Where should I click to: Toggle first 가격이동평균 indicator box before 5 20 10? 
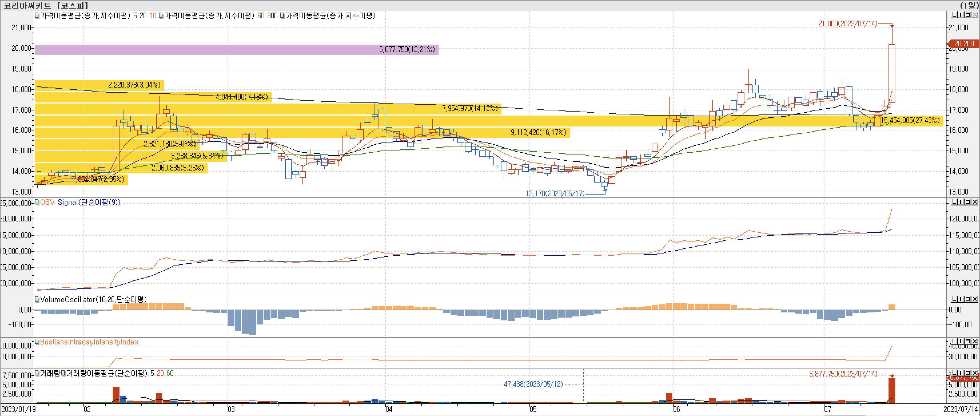(37, 16)
